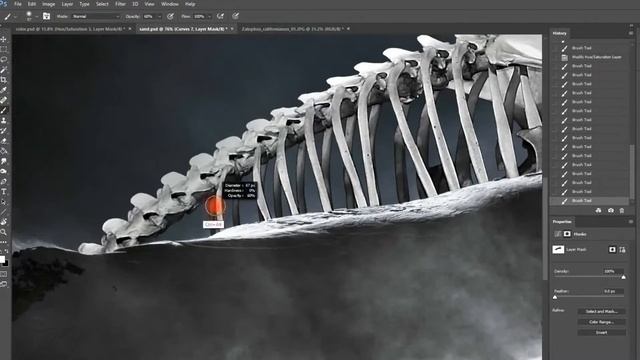Viewport: 640px width, 360px height.
Task: Open the 3D menu
Action: pyautogui.click(x=135, y=4)
